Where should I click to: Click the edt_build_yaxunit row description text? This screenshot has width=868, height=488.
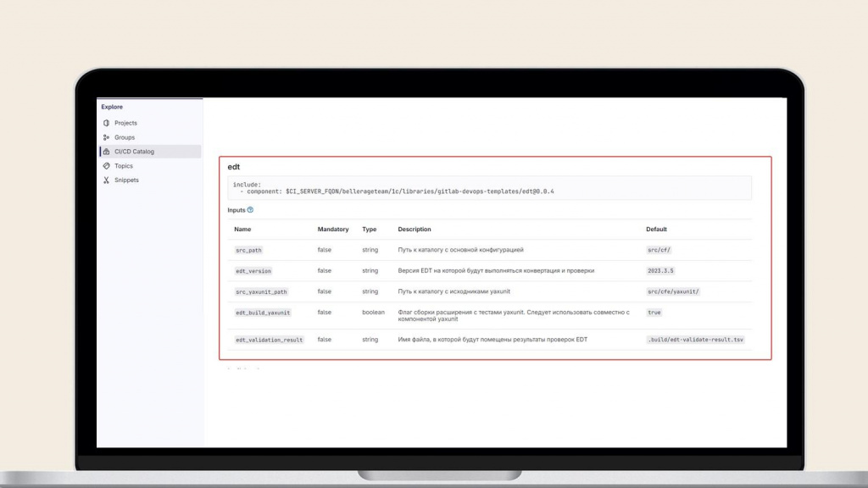(514, 315)
